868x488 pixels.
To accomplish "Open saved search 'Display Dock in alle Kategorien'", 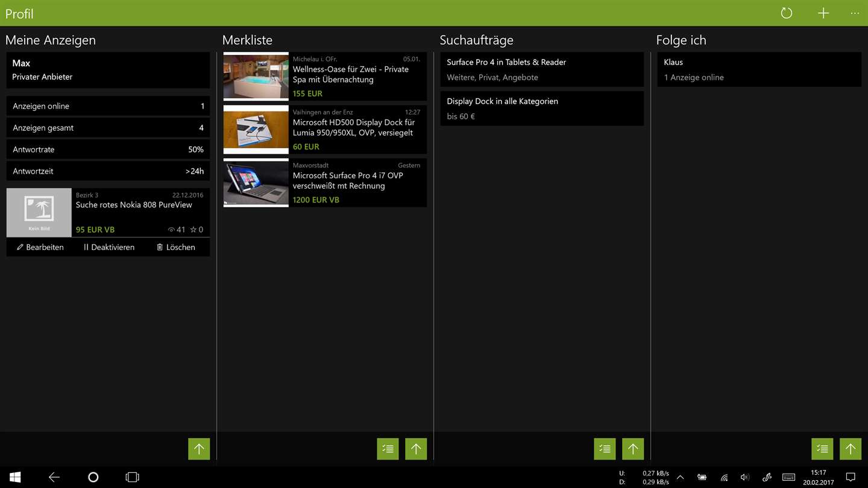I will [x=542, y=108].
